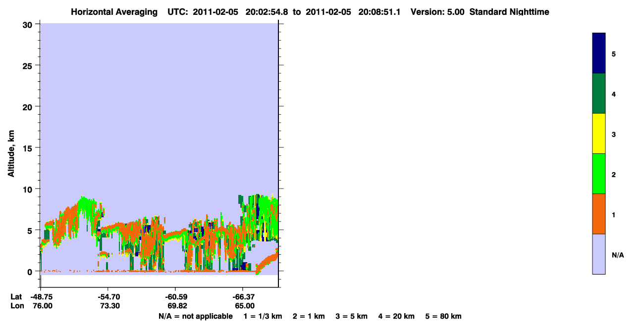Viewport: 644px width, 330px height.
Task: Click the orange legend swatch labeled 1
Action: pos(599,214)
